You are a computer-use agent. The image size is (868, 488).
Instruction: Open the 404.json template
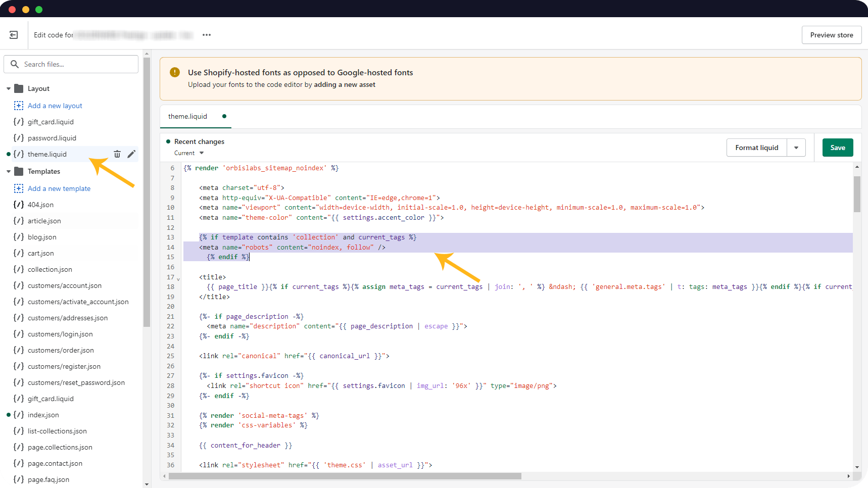tap(40, 205)
